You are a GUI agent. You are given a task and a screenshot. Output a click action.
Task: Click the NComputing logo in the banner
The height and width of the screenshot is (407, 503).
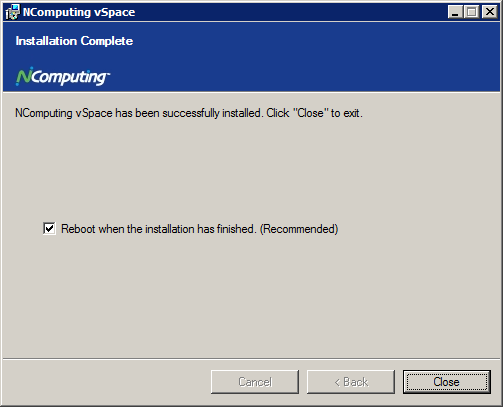pyautogui.click(x=63, y=76)
